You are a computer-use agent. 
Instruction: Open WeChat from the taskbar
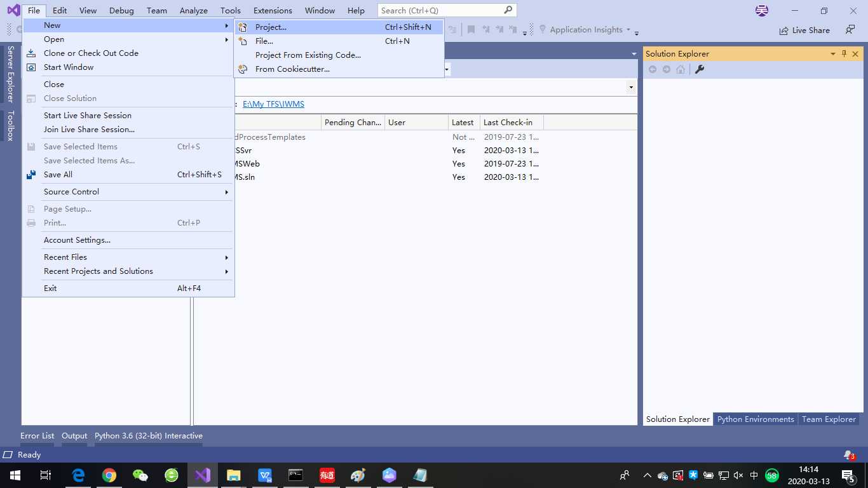(x=140, y=475)
